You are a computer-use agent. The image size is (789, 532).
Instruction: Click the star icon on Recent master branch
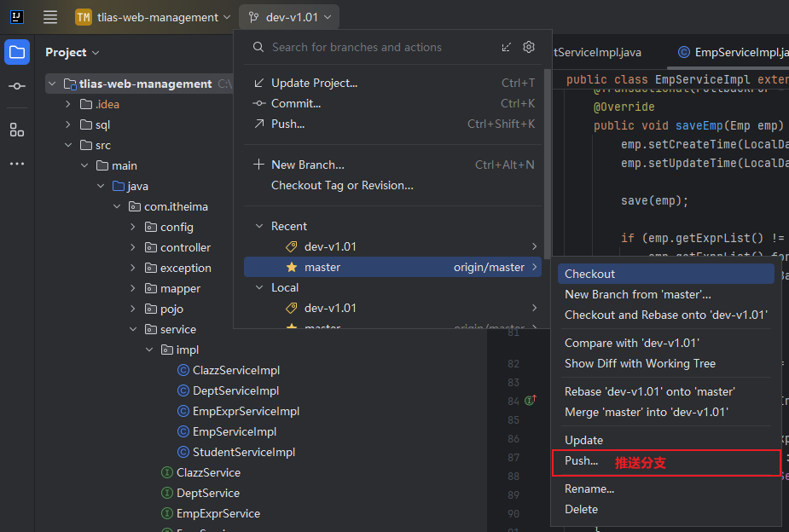point(292,267)
